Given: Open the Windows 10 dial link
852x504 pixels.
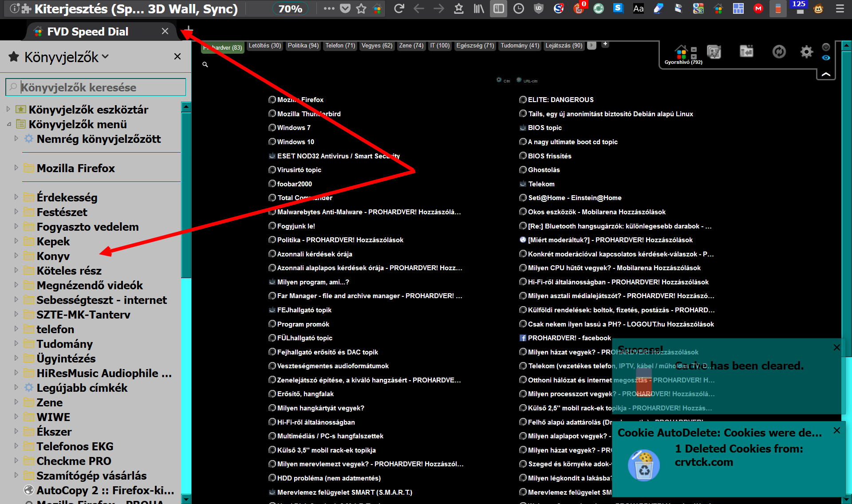Looking at the screenshot, I should [296, 142].
